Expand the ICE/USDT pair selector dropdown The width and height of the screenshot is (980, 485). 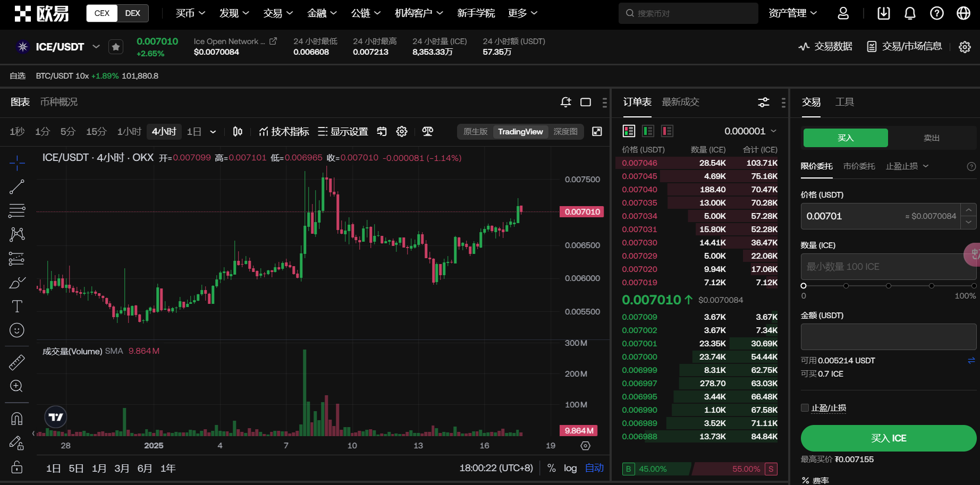point(96,47)
